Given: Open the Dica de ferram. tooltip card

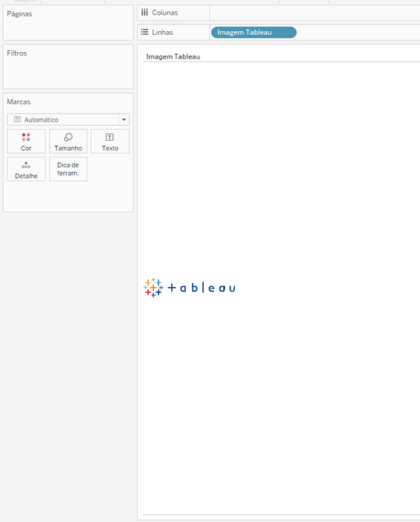Looking at the screenshot, I should pos(68,170).
